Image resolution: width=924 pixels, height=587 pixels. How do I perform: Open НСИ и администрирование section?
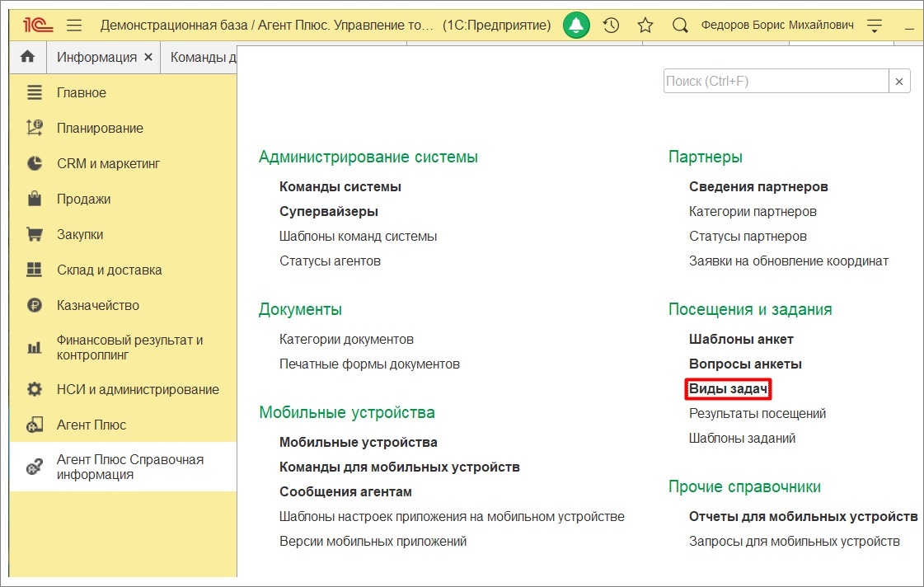(x=138, y=389)
